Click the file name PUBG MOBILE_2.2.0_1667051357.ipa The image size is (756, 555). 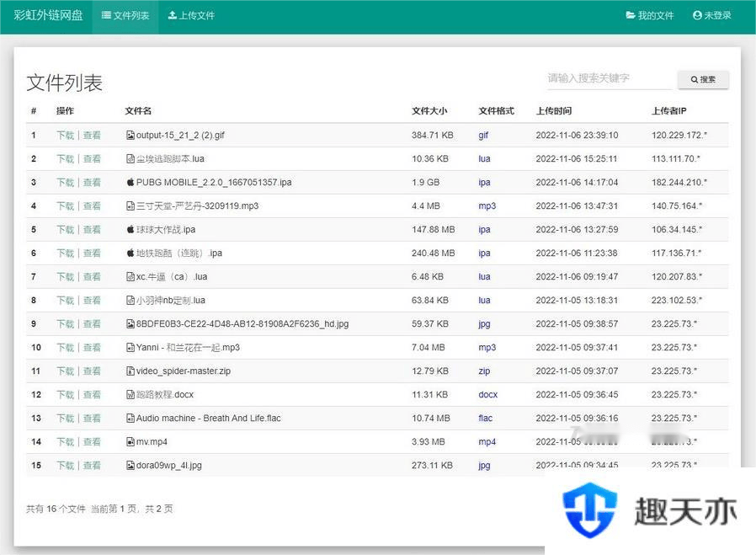point(214,182)
